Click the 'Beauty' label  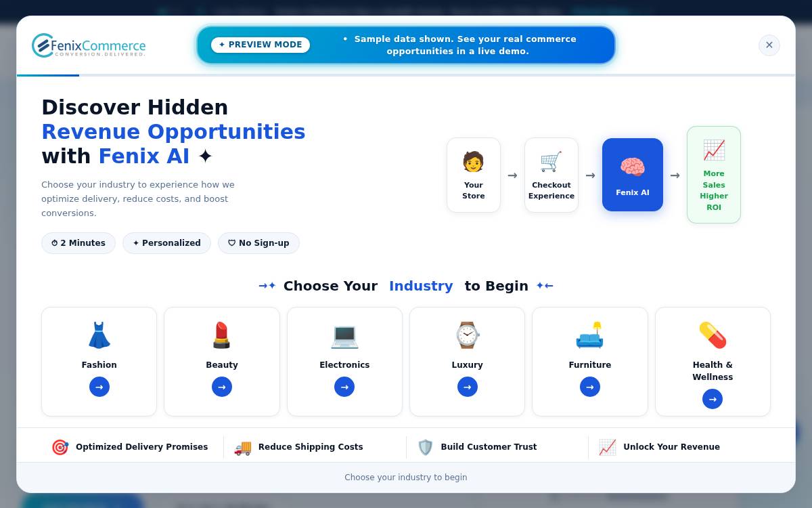pyautogui.click(x=222, y=365)
